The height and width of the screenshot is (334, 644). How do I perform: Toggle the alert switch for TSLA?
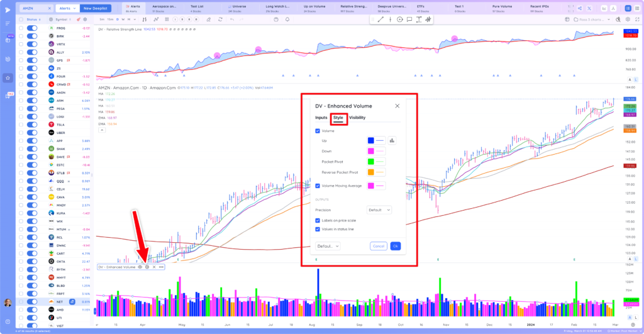point(32,125)
